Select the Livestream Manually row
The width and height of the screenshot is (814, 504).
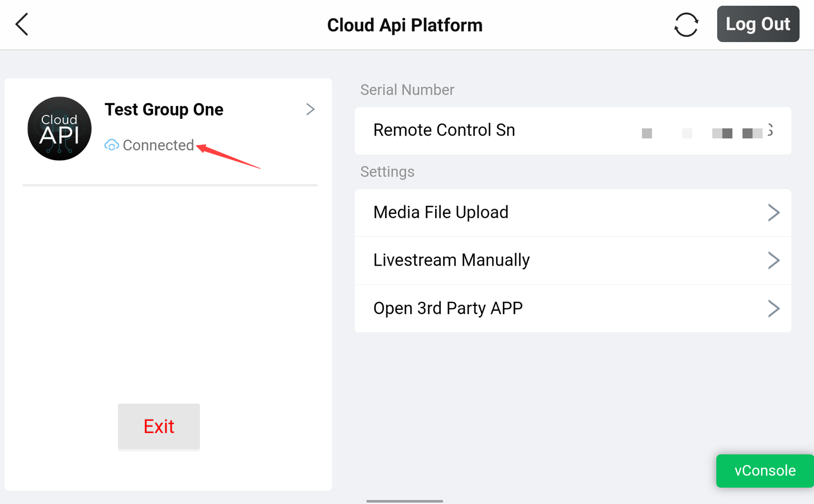[573, 261]
